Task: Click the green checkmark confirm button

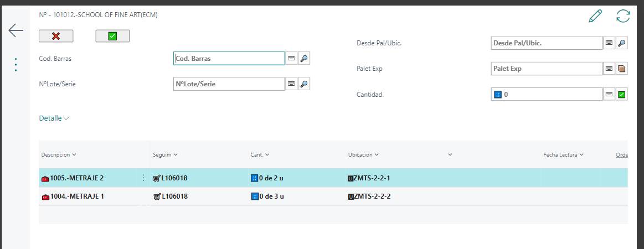Action: (x=112, y=36)
